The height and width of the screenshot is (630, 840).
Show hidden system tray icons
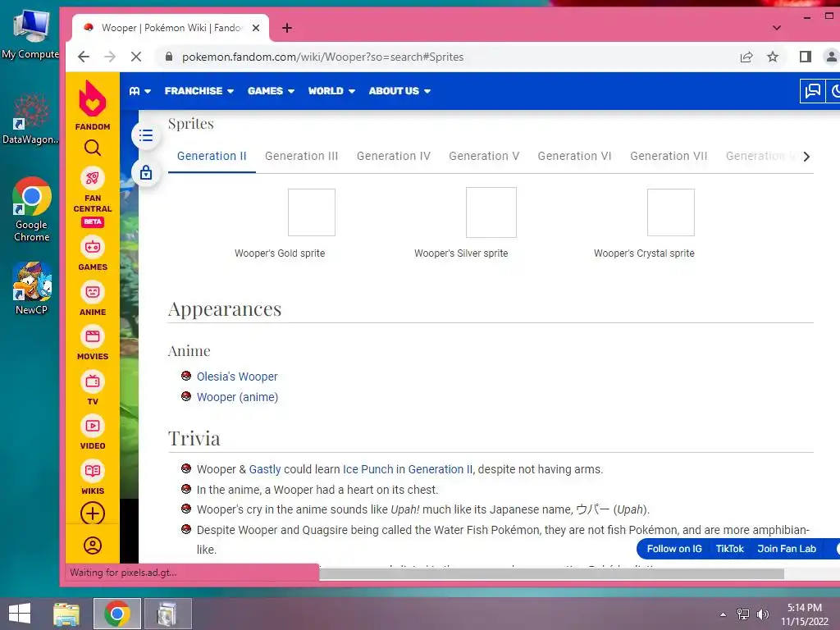(x=724, y=614)
